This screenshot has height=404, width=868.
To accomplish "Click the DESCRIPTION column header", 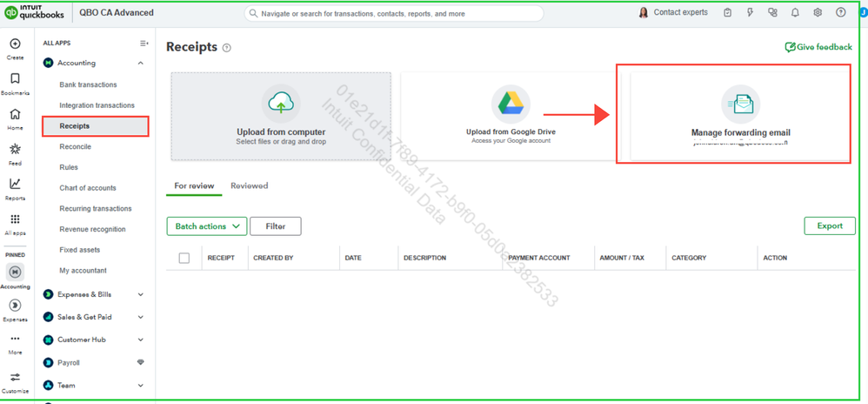I will coord(425,258).
